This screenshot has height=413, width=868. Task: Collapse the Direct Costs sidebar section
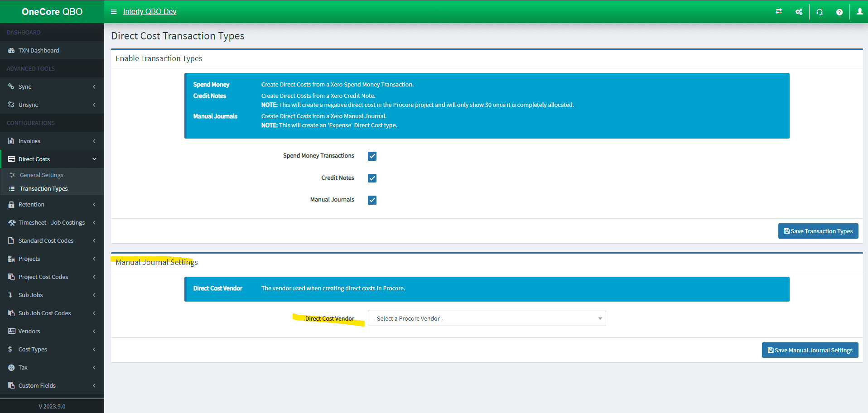[x=52, y=159]
